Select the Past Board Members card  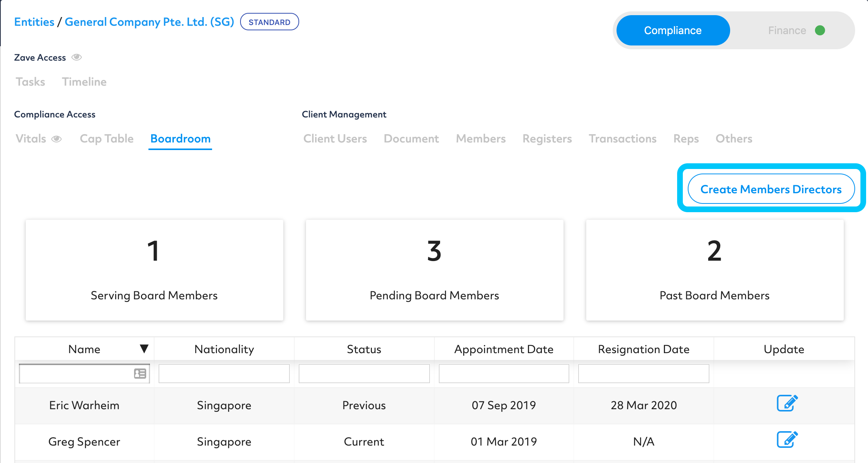coord(715,270)
